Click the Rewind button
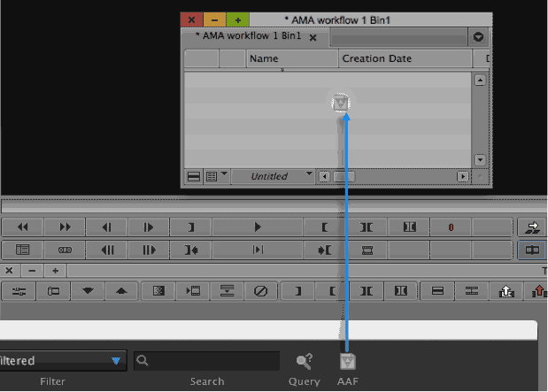 click(23, 227)
